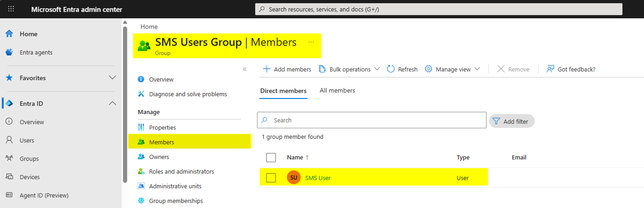Click the Email column header
The image size is (644, 208).
(519, 157)
